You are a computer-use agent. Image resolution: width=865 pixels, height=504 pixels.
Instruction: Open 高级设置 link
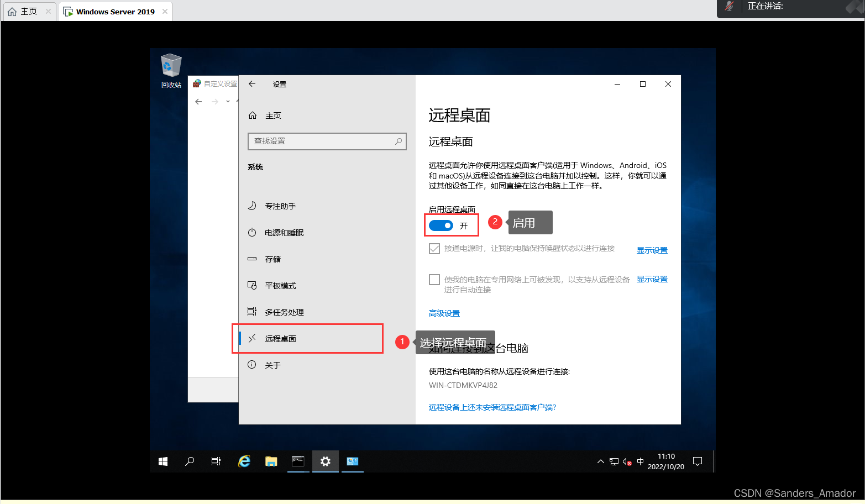click(444, 313)
